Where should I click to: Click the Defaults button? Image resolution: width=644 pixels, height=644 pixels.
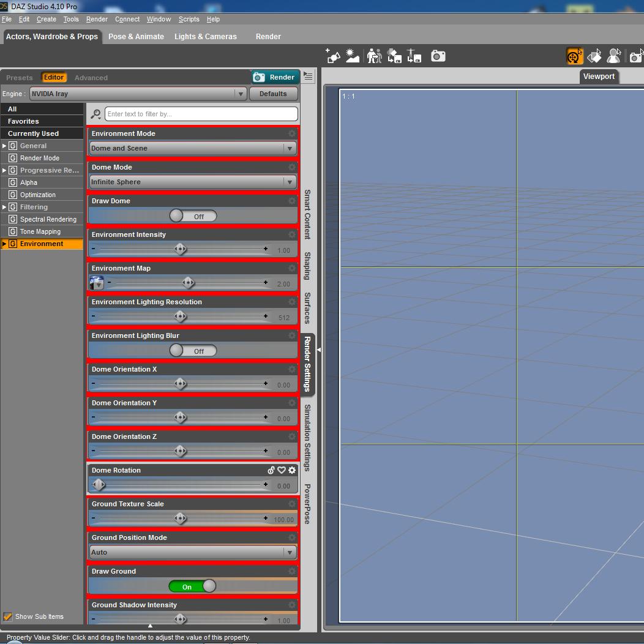(x=273, y=94)
